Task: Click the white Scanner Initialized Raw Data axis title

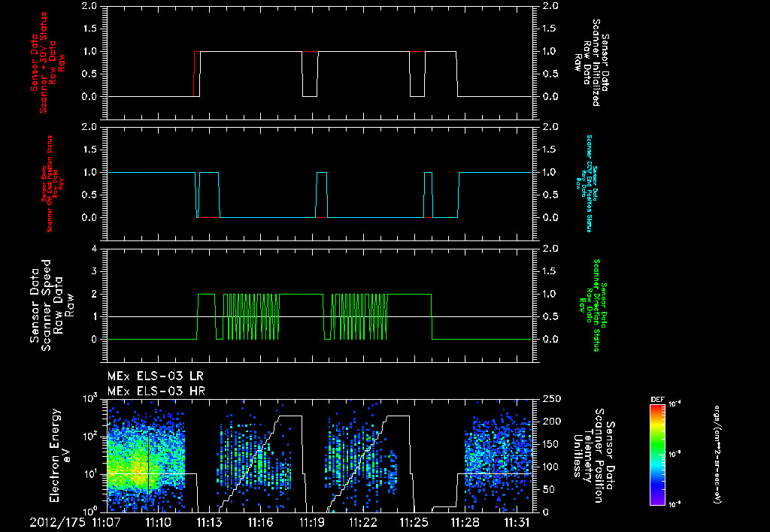Action: click(591, 62)
